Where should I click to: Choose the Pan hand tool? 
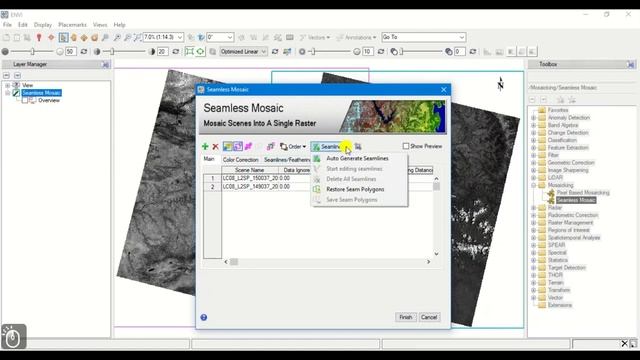point(74,37)
